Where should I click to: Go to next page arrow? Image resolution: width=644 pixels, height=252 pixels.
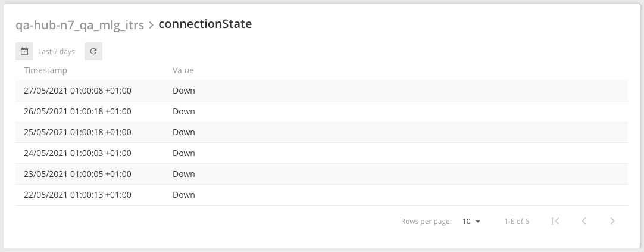tap(612, 221)
